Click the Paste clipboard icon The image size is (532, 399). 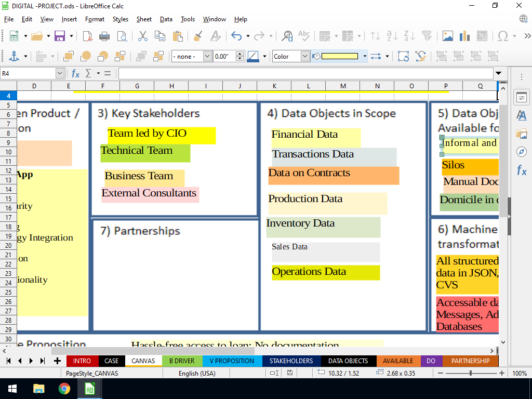(178, 36)
